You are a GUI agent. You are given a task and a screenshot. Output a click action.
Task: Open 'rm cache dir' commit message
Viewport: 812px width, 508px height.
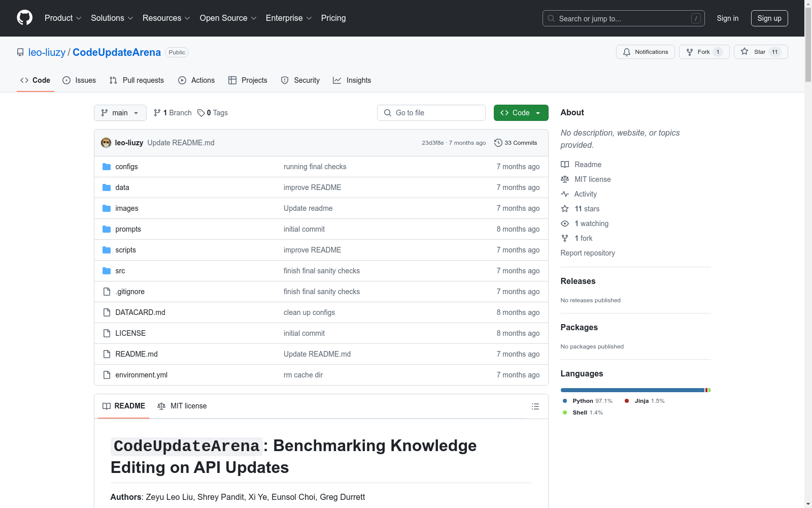(303, 375)
